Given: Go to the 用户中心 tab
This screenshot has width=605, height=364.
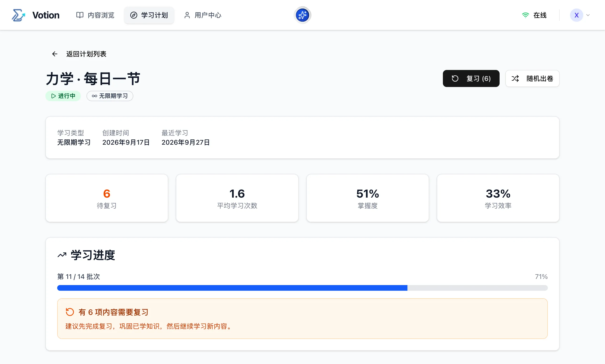Looking at the screenshot, I should [203, 15].
